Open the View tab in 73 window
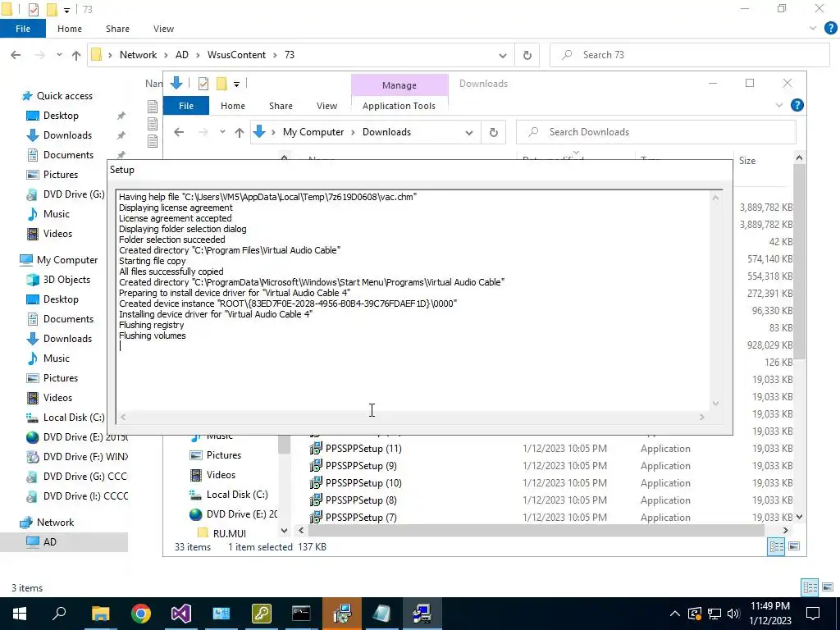840x630 pixels. click(x=163, y=29)
